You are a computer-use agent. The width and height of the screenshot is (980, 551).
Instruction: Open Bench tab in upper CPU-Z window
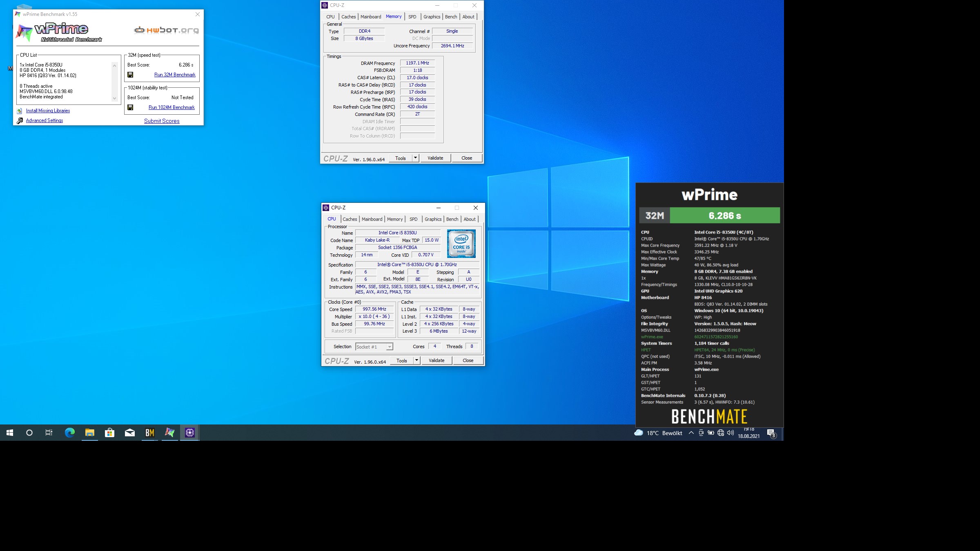coord(451,17)
